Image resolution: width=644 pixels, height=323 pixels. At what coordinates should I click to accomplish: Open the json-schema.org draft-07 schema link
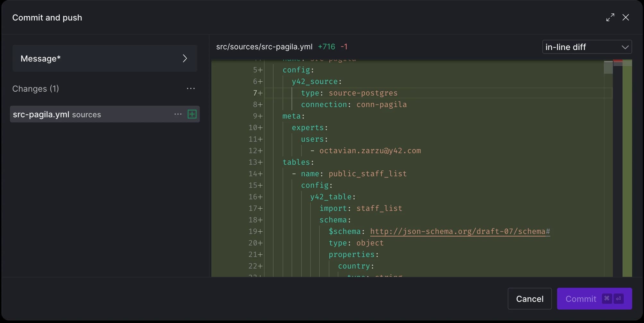click(x=460, y=231)
